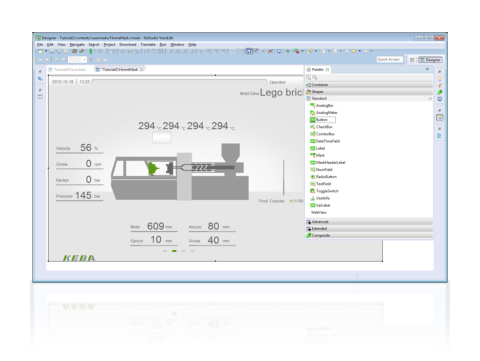
Task: Pick the TextField palette item
Action: click(320, 184)
